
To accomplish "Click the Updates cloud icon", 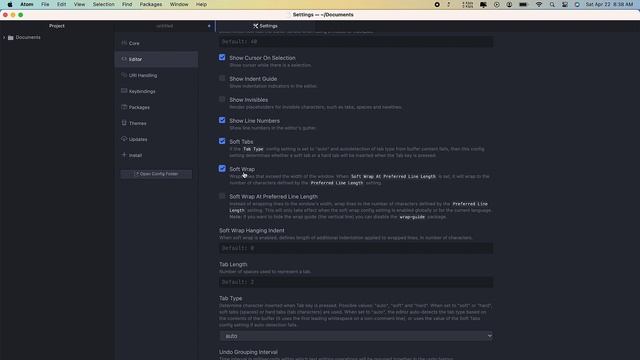I will pyautogui.click(x=124, y=139).
